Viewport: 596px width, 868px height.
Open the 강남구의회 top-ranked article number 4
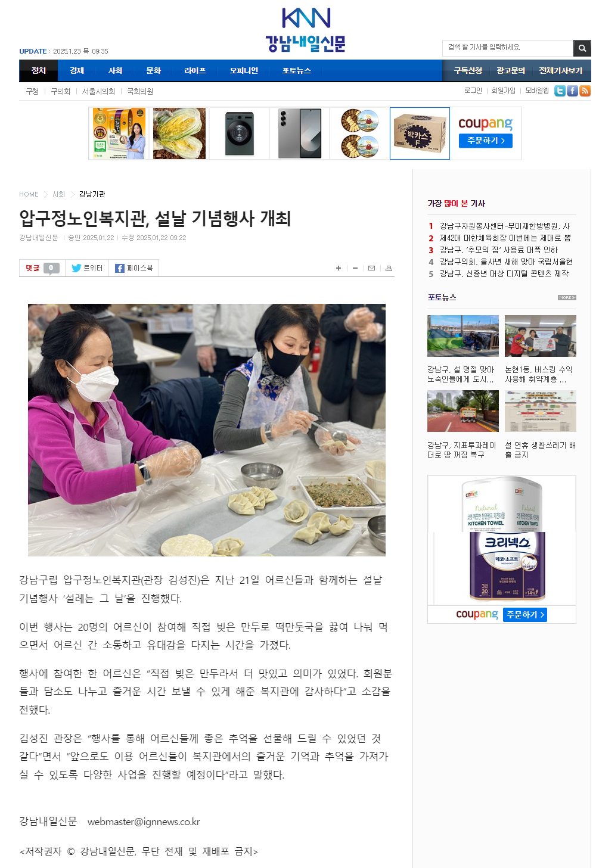coord(506,262)
